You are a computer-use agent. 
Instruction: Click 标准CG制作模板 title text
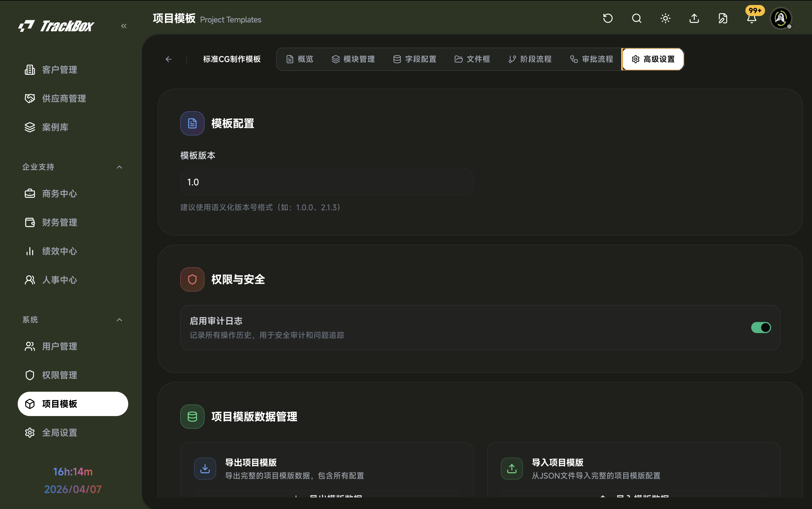click(232, 59)
